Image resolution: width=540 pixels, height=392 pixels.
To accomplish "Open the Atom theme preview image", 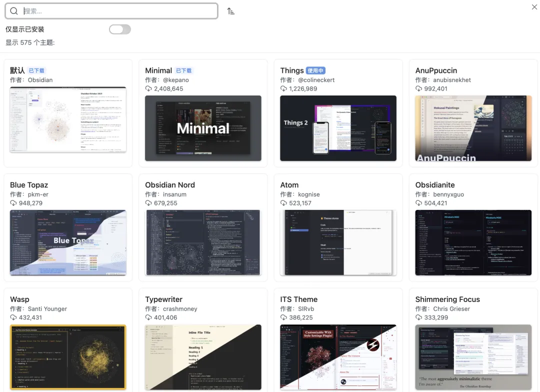I will [x=338, y=242].
